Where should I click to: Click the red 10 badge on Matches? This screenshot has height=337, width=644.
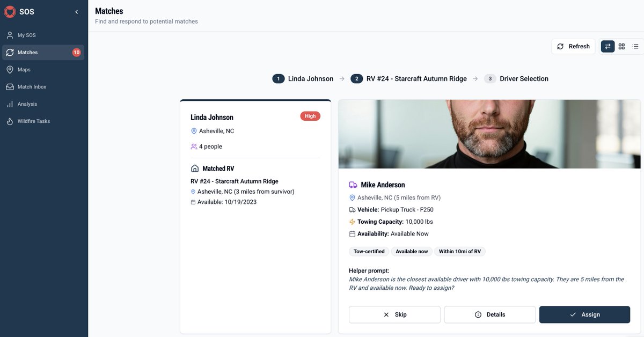(x=77, y=53)
